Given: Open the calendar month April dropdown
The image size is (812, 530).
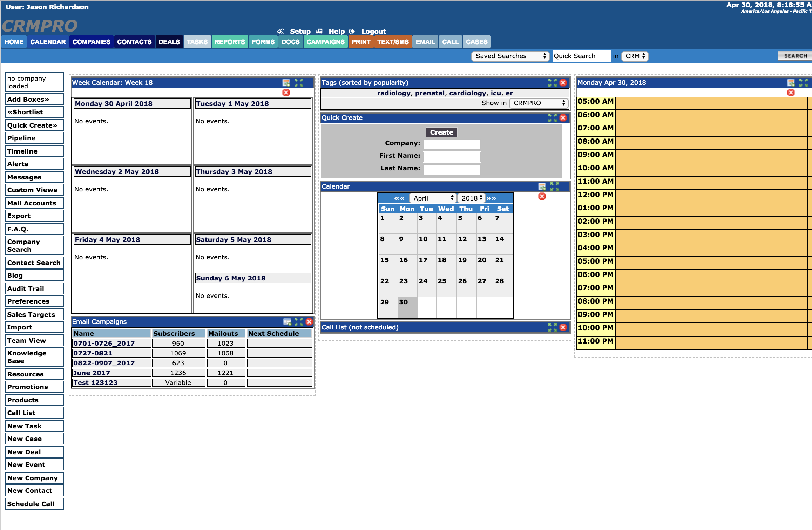Looking at the screenshot, I should click(x=433, y=198).
